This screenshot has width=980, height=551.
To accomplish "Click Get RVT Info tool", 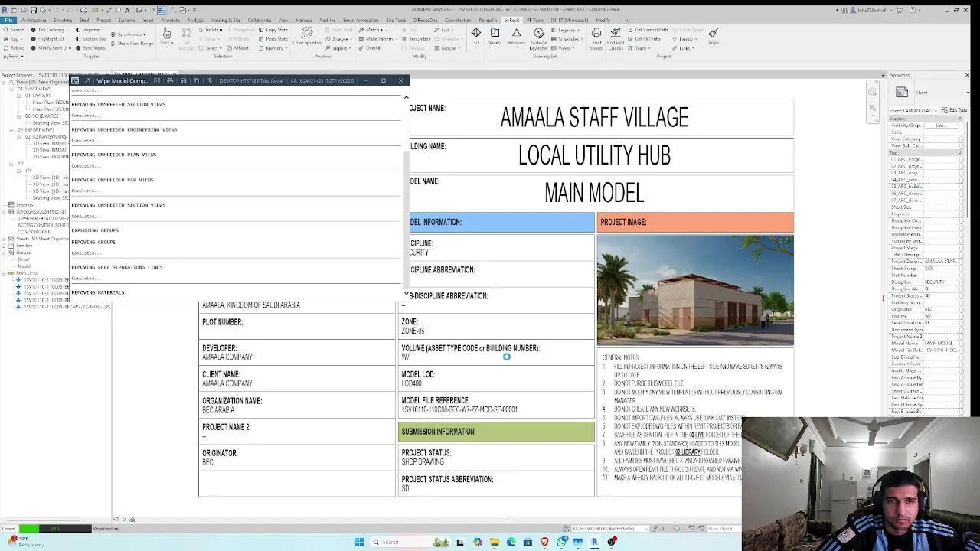I will tap(645, 39).
